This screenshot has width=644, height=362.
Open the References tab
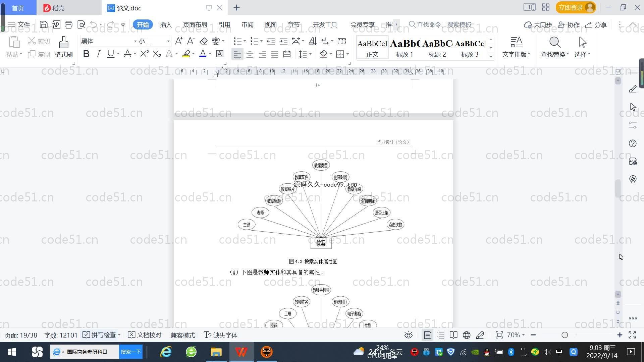pyautogui.click(x=224, y=24)
